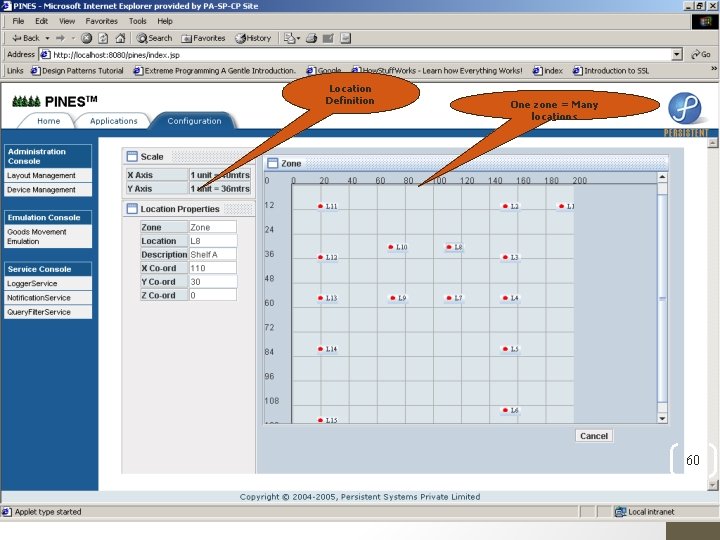Select location marker L13 on grid
Screen dimensions: 720x540
327,298
